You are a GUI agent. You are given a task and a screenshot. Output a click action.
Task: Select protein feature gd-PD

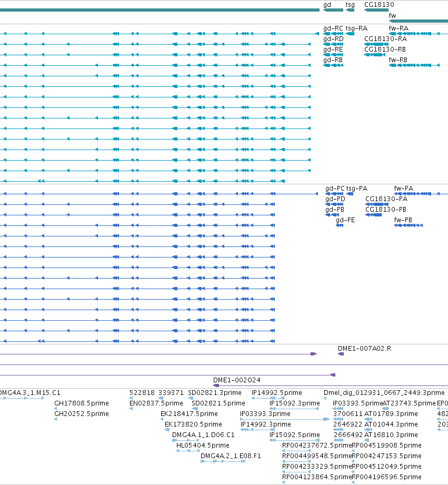coord(335,199)
